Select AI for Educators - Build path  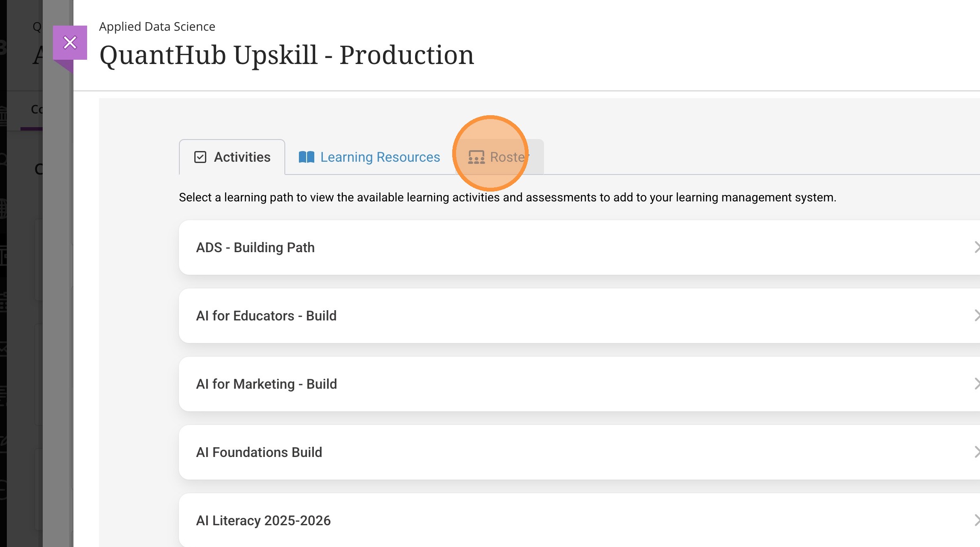(x=266, y=316)
